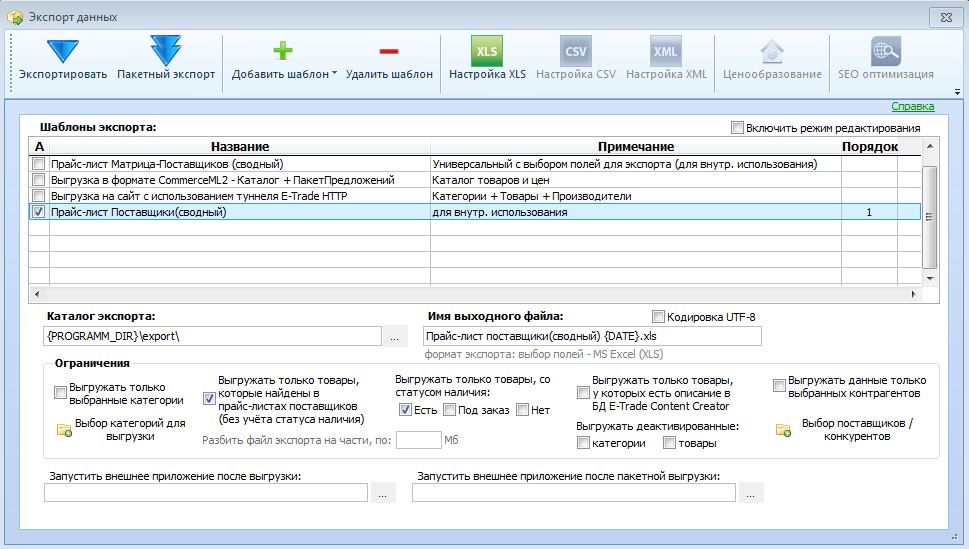Browse for app to run after export
The image size is (969, 549).
383,493
